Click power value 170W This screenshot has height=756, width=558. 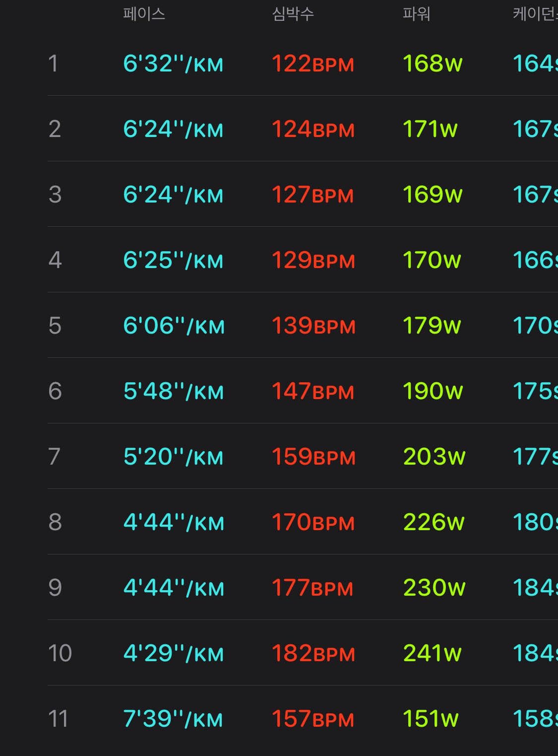(x=432, y=260)
